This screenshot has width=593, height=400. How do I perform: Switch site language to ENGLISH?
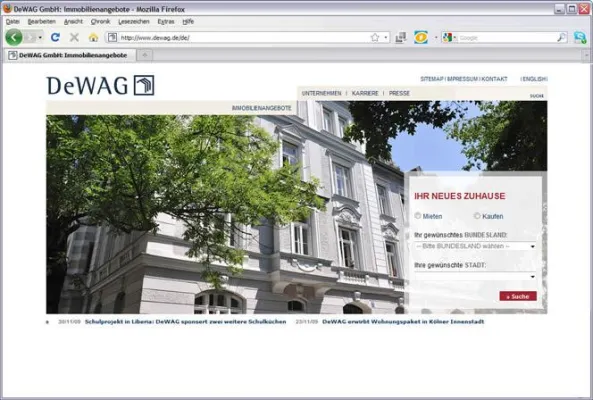(x=534, y=79)
